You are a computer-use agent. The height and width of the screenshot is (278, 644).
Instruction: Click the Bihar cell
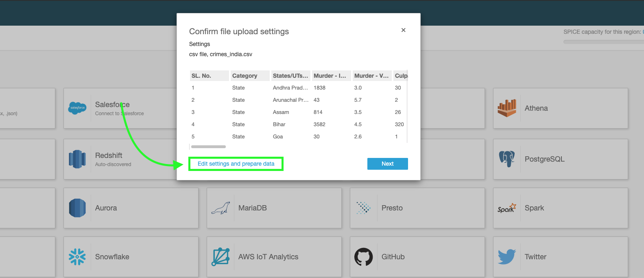coord(279,125)
